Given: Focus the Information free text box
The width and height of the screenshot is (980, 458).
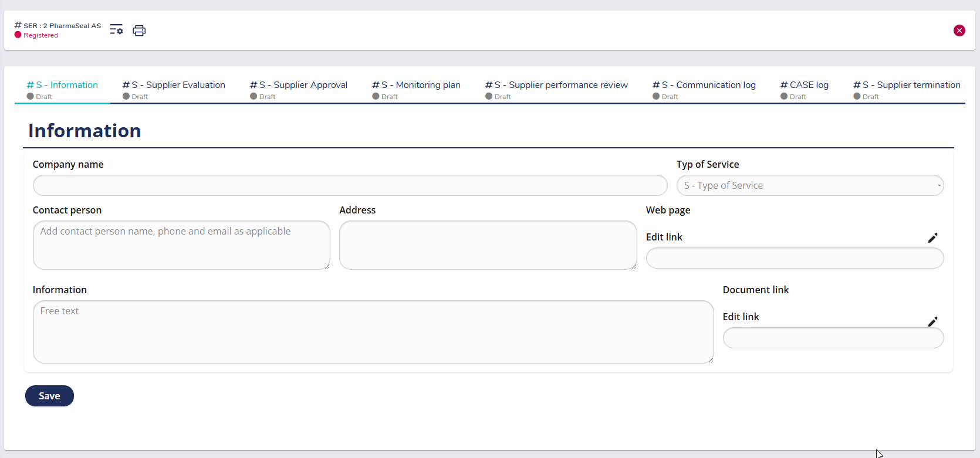Looking at the screenshot, I should pos(373,332).
